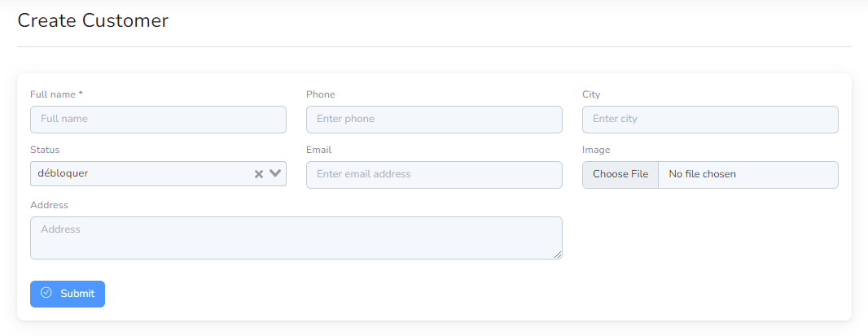
Task: Click inside the Address text area
Action: 296,238
